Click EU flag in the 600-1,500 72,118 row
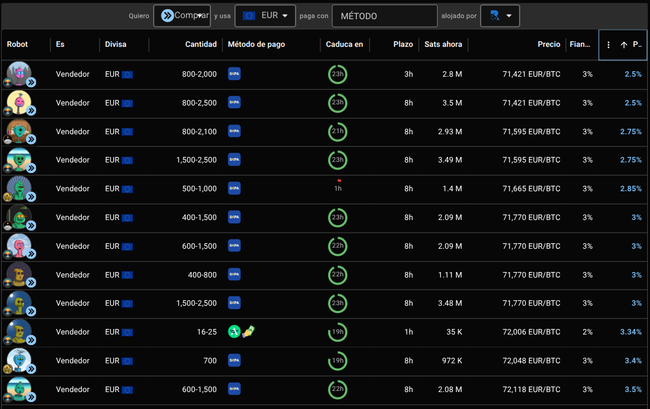650x409 pixels. [x=127, y=390]
